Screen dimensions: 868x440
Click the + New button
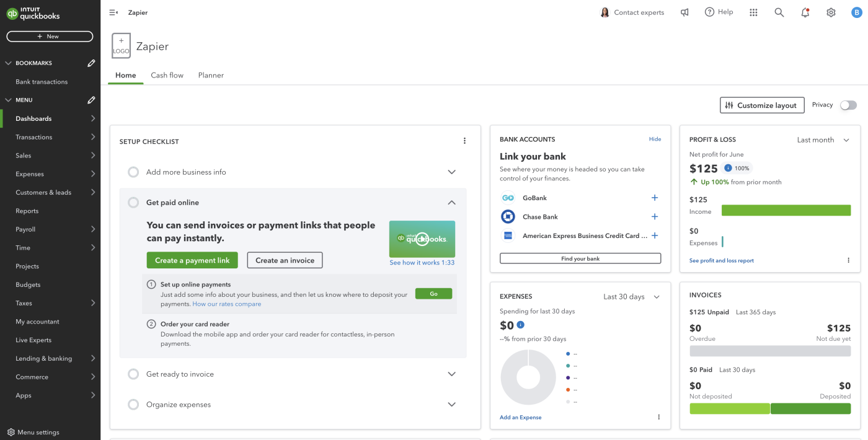click(x=50, y=37)
